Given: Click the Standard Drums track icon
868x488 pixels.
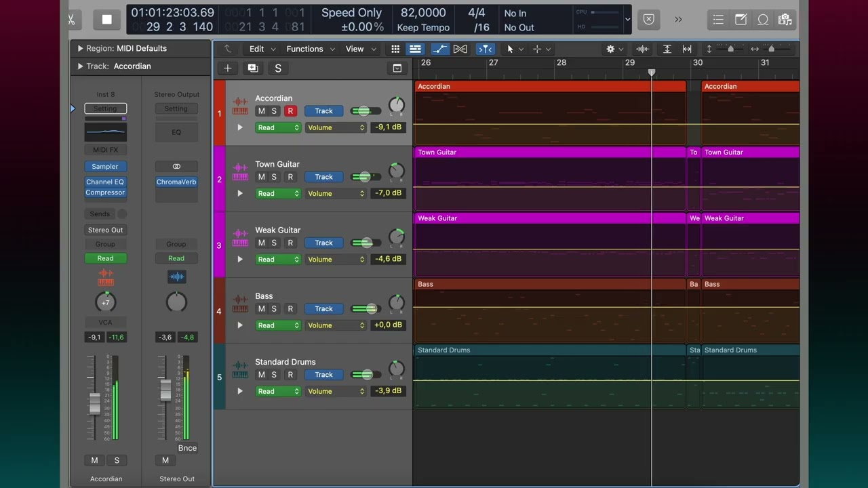Looking at the screenshot, I should click(240, 370).
